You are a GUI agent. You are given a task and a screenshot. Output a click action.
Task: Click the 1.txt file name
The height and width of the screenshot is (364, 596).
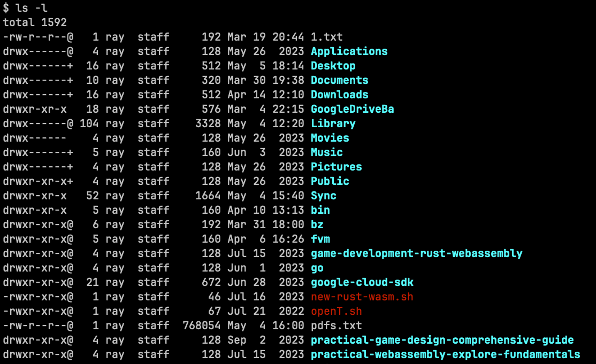[326, 37]
